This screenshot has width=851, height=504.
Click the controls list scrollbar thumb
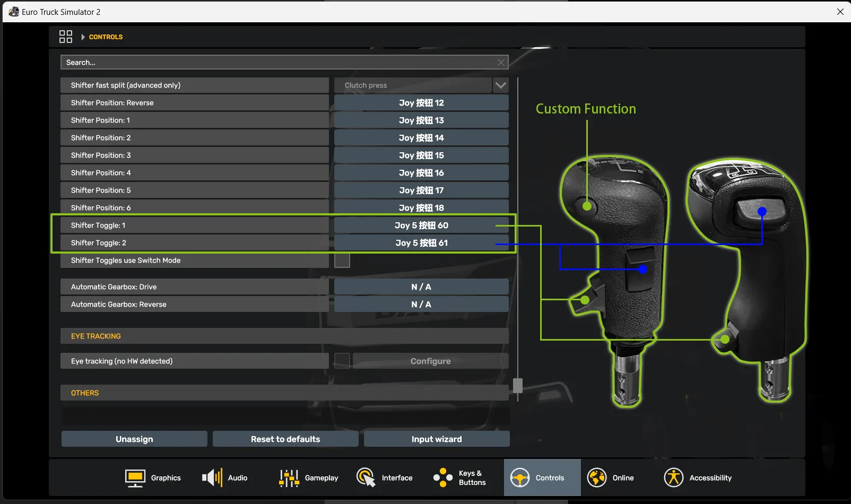coord(518,386)
